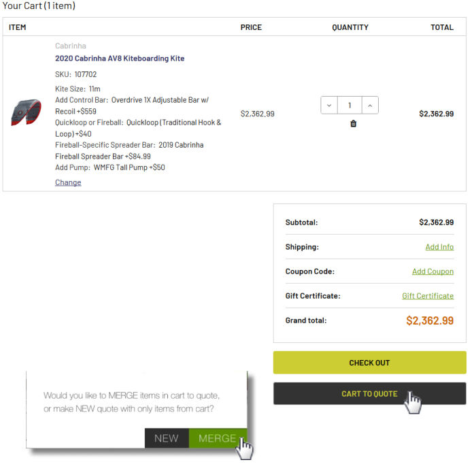Image resolution: width=476 pixels, height=475 pixels.
Task: Click the quantity input field
Action: (x=350, y=105)
